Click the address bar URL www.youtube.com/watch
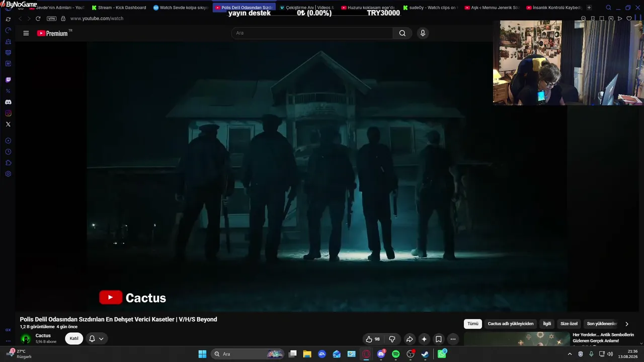644x362 pixels. tap(97, 19)
